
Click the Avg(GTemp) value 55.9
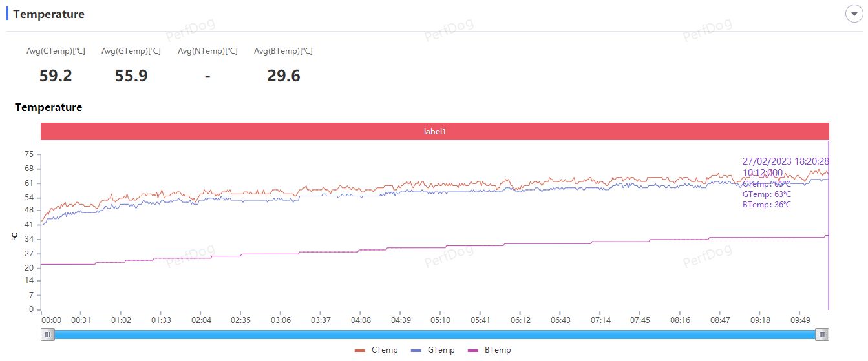point(131,76)
